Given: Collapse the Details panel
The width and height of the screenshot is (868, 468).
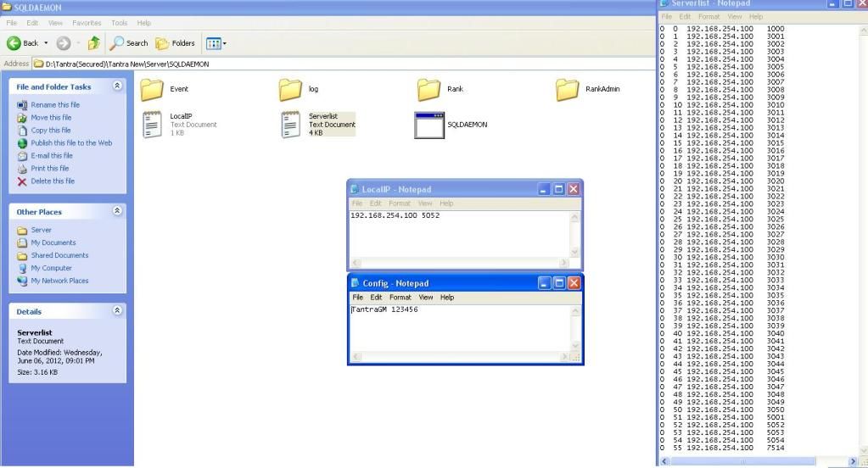Looking at the screenshot, I should coord(117,311).
